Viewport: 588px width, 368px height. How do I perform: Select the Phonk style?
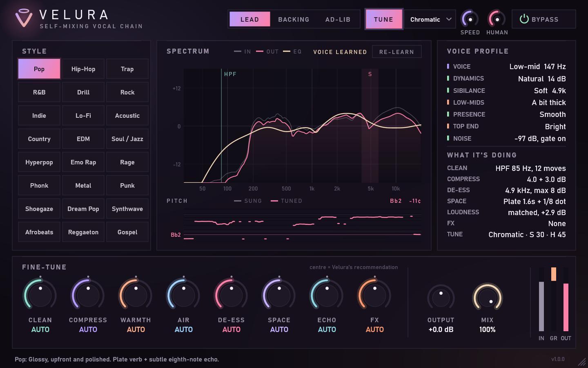[x=39, y=185]
